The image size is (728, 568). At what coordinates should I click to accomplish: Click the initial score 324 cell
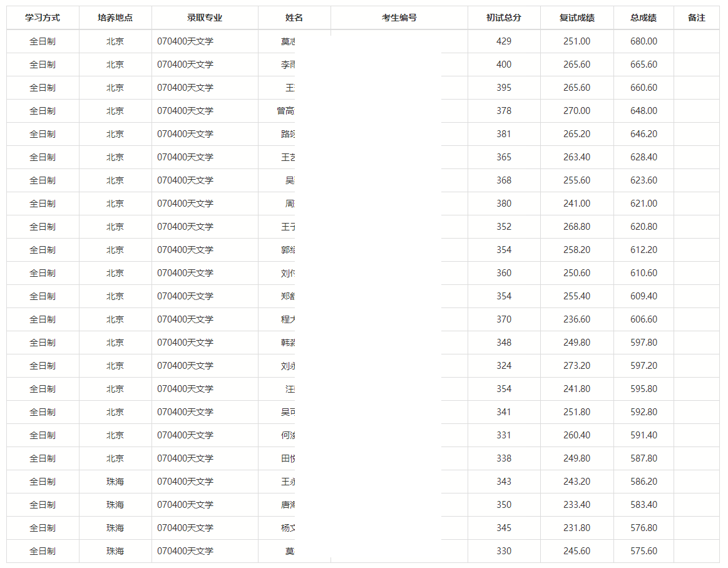tap(504, 366)
